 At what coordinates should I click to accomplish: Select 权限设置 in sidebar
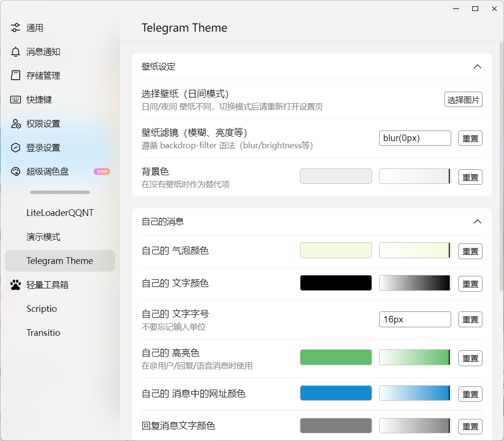60,124
